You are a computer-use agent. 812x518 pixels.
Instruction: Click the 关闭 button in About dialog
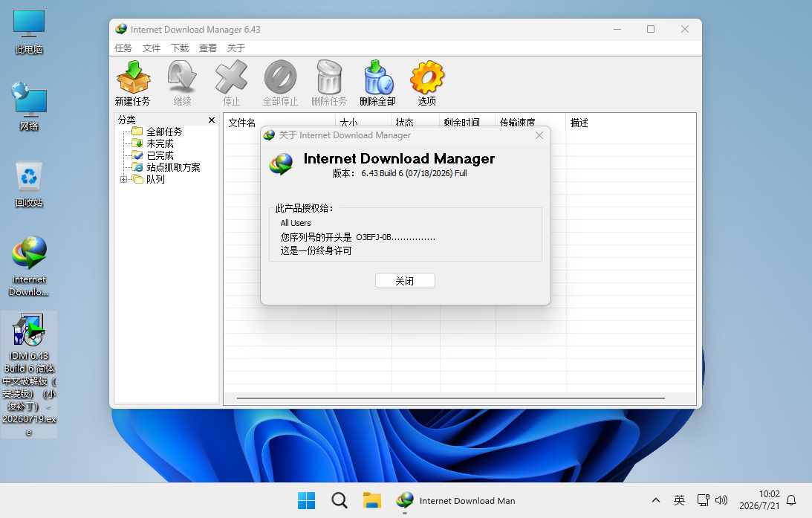click(x=405, y=281)
